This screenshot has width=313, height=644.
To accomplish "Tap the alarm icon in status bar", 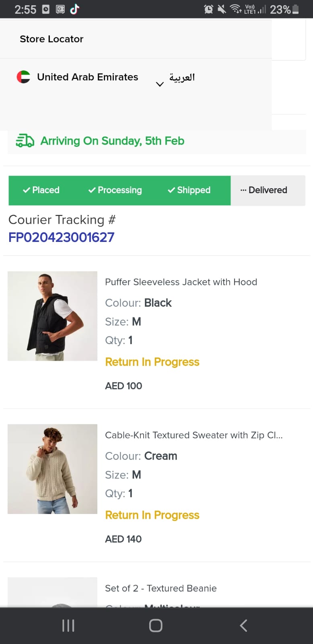I will pyautogui.click(x=208, y=9).
